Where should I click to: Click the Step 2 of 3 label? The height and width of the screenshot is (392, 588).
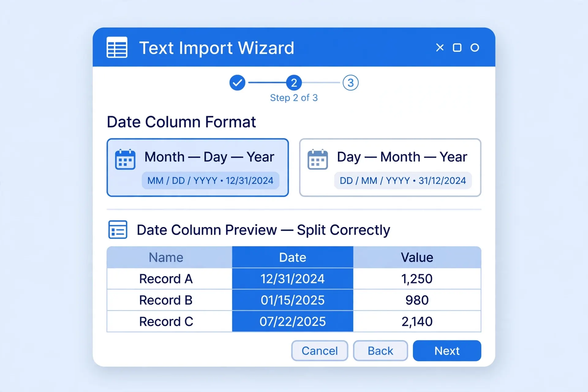pyautogui.click(x=294, y=98)
